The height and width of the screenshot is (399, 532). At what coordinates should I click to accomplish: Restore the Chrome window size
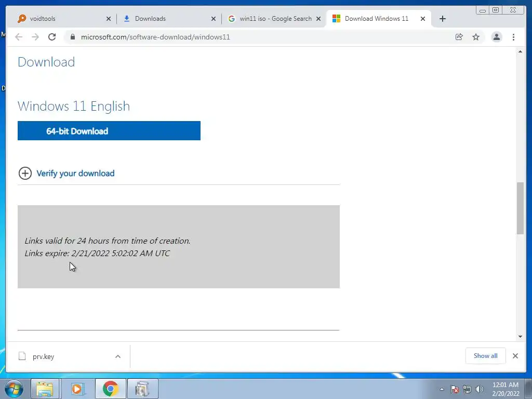click(x=496, y=10)
